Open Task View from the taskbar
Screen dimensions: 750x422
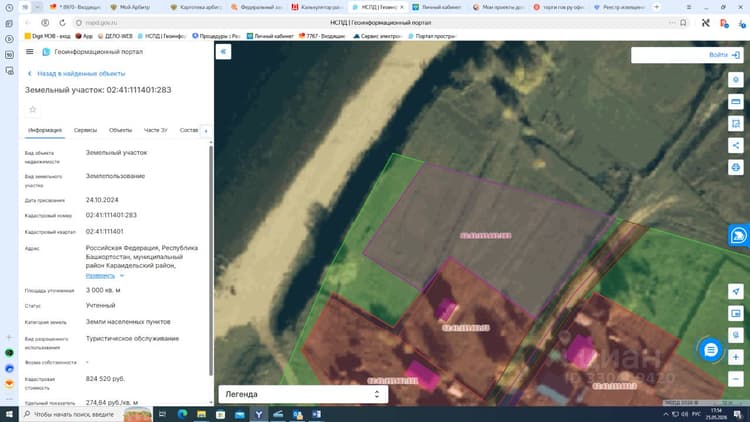(x=163, y=414)
